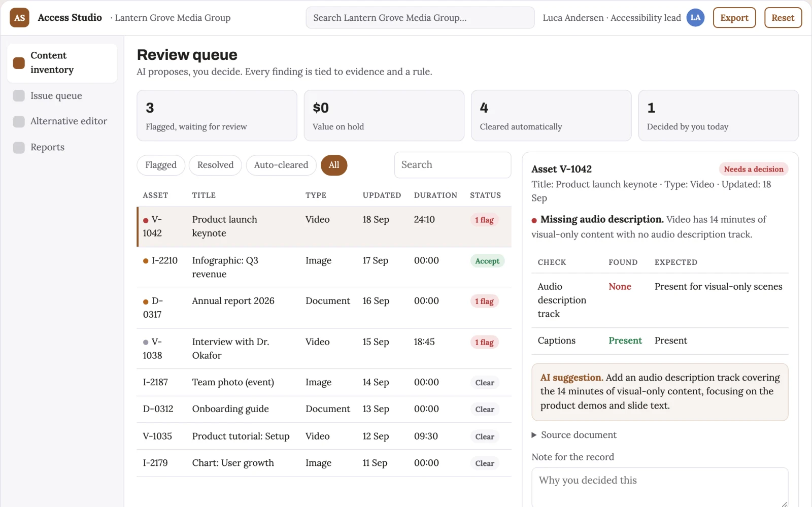Click the Needs a decision badge
Image resolution: width=812 pixels, height=507 pixels.
[x=754, y=169]
